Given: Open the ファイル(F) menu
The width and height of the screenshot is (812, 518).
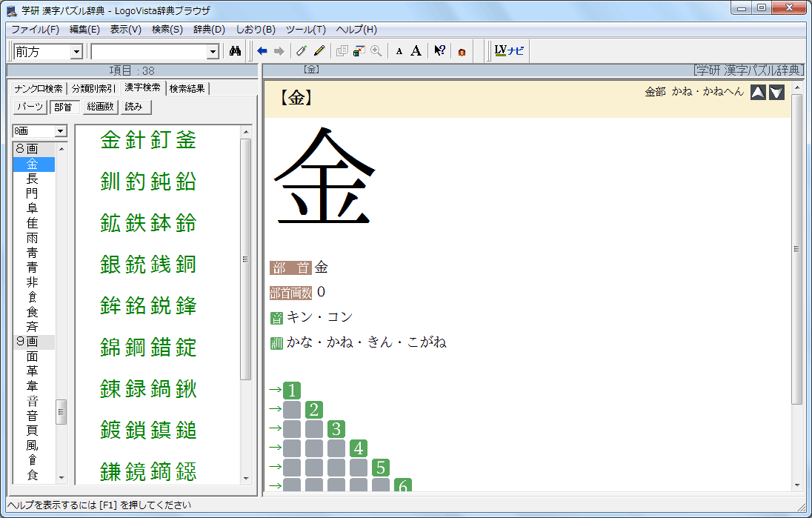Looking at the screenshot, I should point(35,30).
